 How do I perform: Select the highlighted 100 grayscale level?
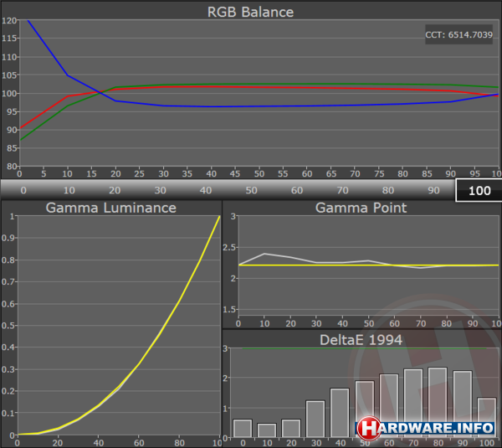click(x=479, y=191)
